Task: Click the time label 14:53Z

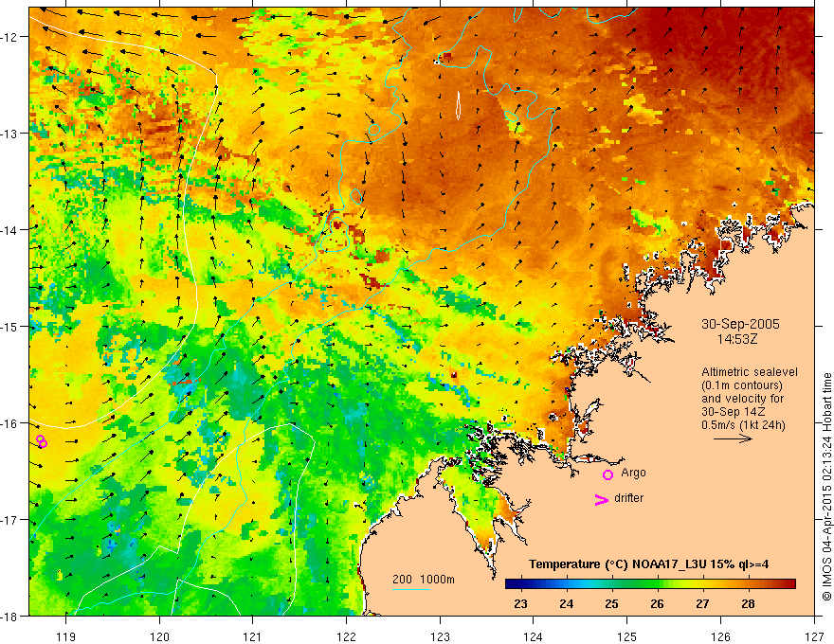Action: [x=736, y=339]
